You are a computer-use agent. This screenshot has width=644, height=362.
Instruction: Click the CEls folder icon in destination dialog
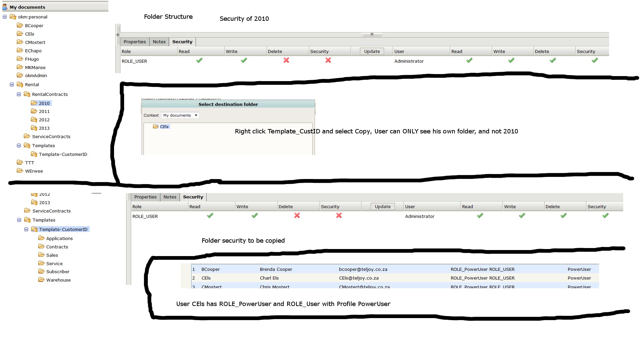(156, 126)
